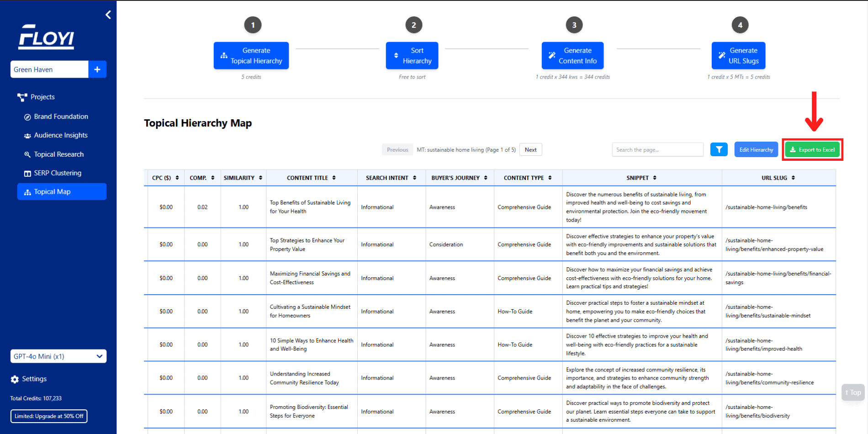Select the Topical Map menu item
The width and height of the screenshot is (868, 434).
coord(62,192)
